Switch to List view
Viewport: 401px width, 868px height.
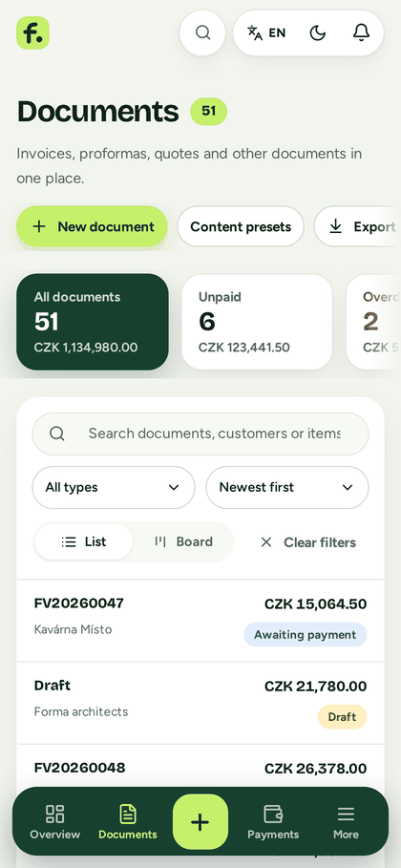(84, 542)
